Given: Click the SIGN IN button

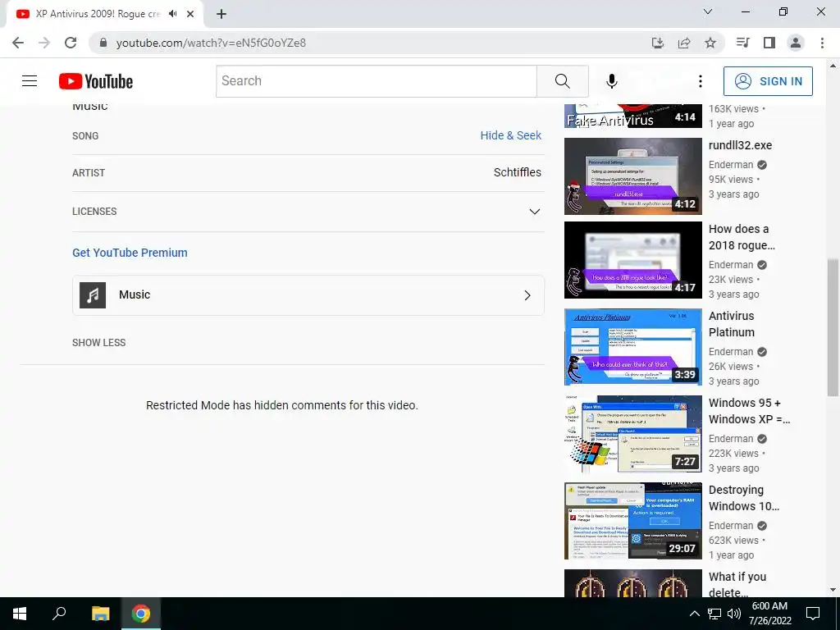Looking at the screenshot, I should tap(768, 81).
